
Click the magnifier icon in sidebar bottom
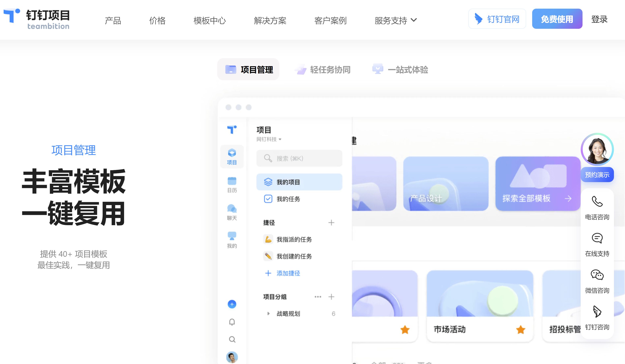232,339
